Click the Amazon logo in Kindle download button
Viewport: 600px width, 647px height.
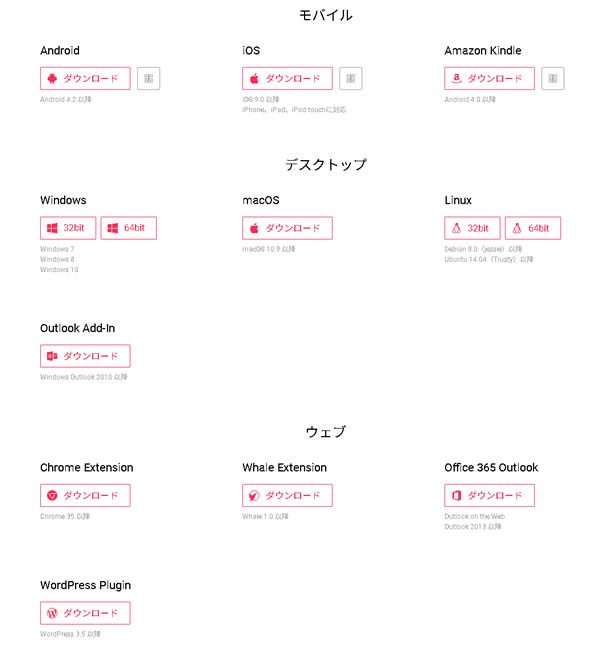pyautogui.click(x=456, y=78)
